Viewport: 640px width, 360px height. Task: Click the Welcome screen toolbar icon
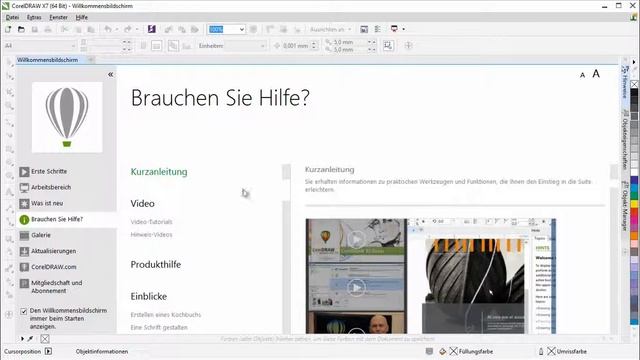pyautogui.click(x=364, y=29)
